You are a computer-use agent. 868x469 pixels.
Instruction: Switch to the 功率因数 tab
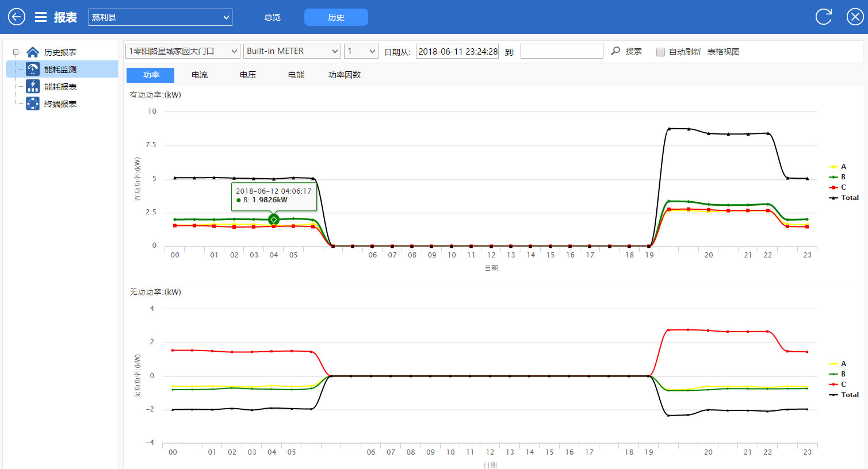click(345, 75)
